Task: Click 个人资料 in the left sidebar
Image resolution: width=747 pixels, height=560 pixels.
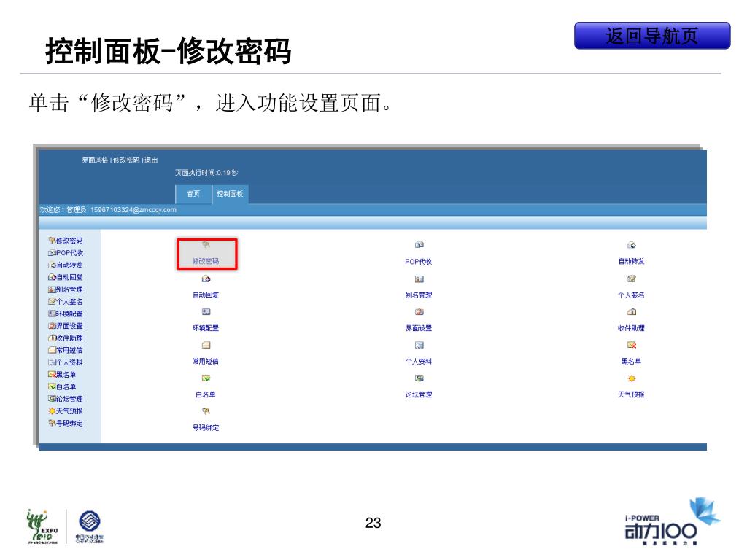Action: tap(69, 362)
